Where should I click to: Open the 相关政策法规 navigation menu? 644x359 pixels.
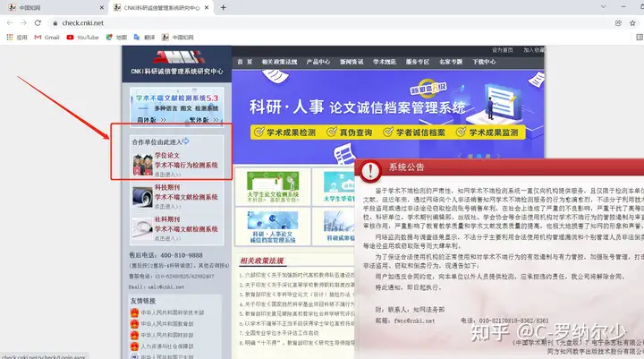coord(279,62)
